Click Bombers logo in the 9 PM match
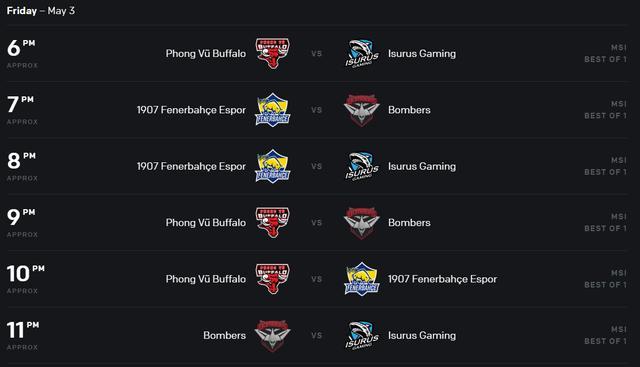Image resolution: width=640 pixels, height=367 pixels. tap(362, 222)
